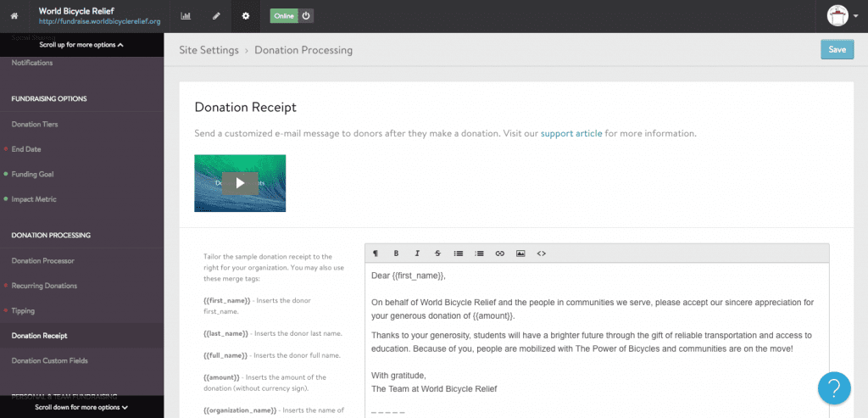Click into the receipt message text area

[597, 341]
